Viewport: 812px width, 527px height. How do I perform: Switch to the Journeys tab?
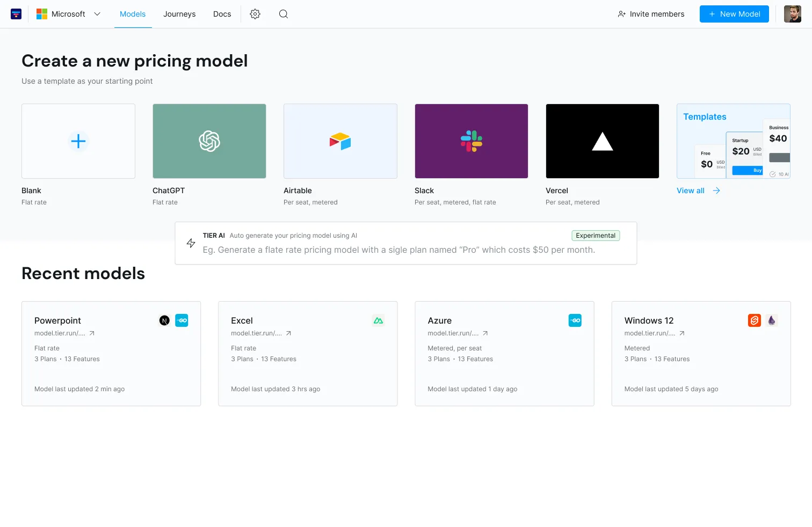[179, 14]
